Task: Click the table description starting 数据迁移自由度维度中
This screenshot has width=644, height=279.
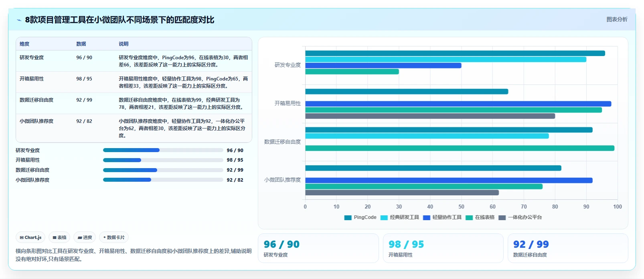Action: pyautogui.click(x=181, y=104)
